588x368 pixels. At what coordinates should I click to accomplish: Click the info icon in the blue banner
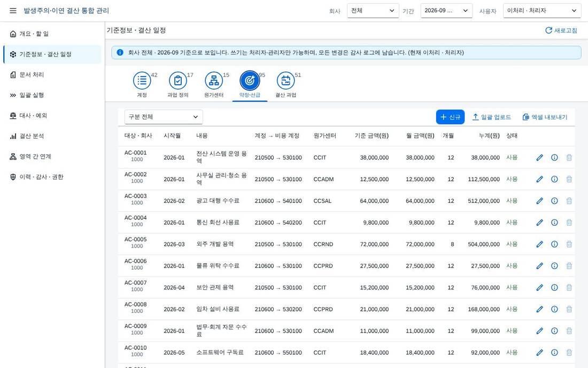[120, 52]
